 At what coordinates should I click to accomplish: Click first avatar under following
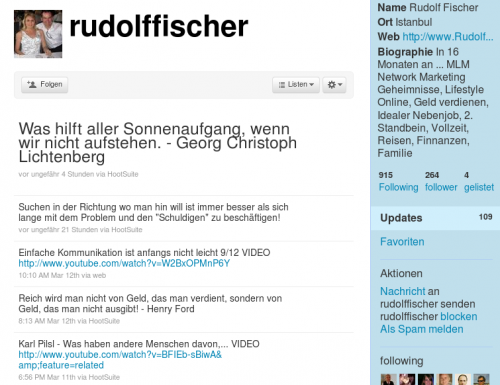(389, 379)
